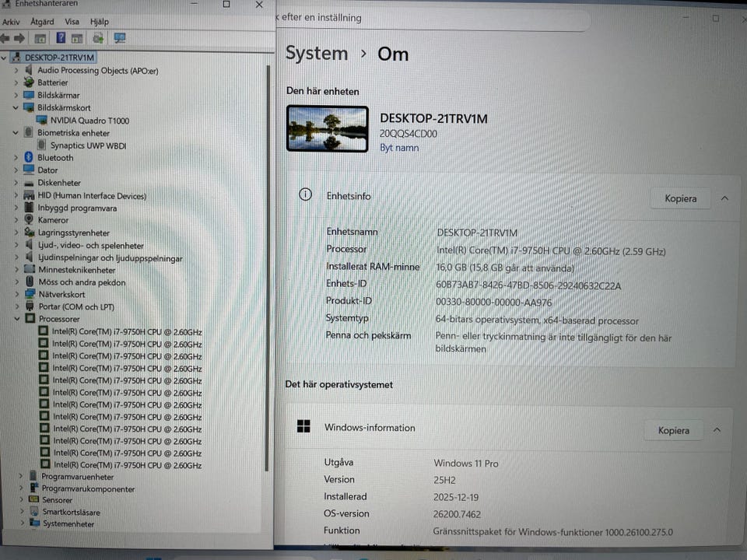Collapse the Bildskärmskort tree node
Viewport: 747px width, 560px height.
click(16, 108)
